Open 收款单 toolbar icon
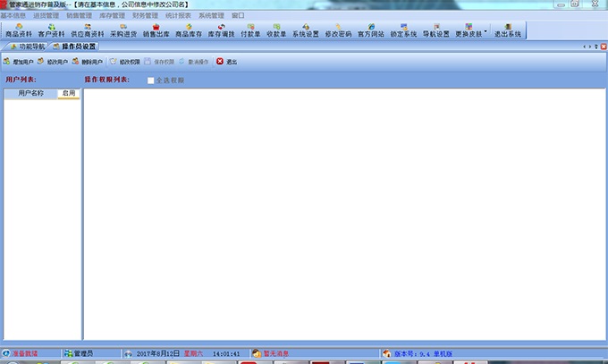608x364 pixels. (x=276, y=30)
